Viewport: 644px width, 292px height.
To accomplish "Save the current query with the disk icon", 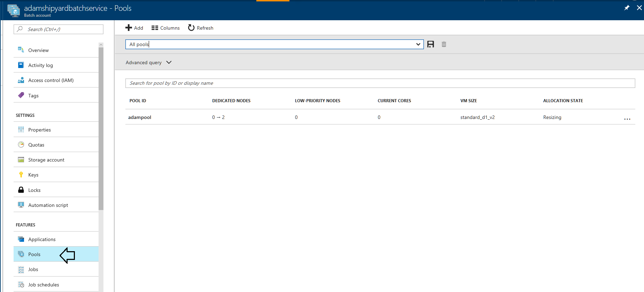I will pyautogui.click(x=430, y=44).
